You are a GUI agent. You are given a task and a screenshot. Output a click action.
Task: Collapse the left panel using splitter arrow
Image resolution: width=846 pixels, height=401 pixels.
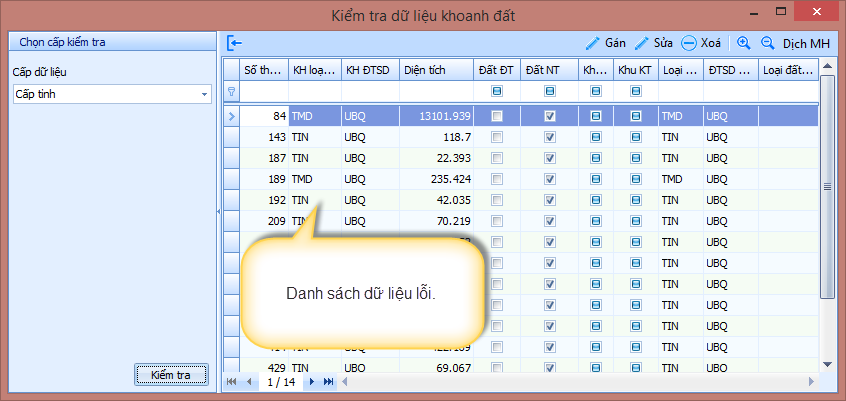click(218, 213)
